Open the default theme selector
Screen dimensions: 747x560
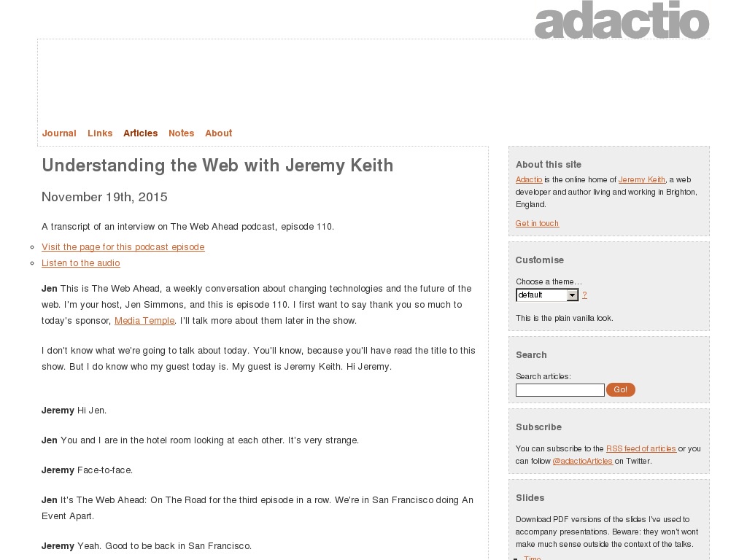pos(547,295)
